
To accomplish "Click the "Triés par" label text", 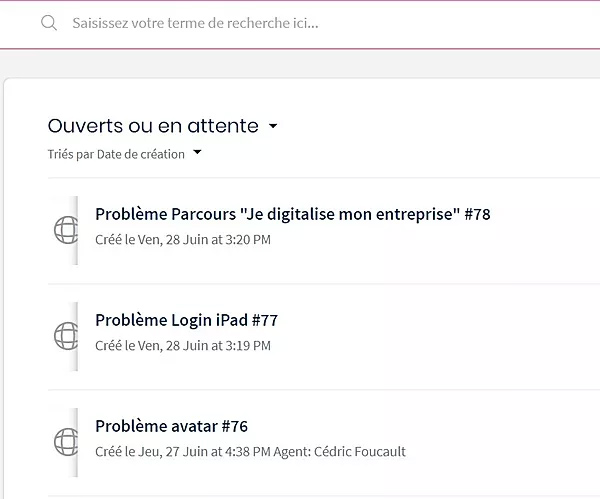I will tap(70, 154).
